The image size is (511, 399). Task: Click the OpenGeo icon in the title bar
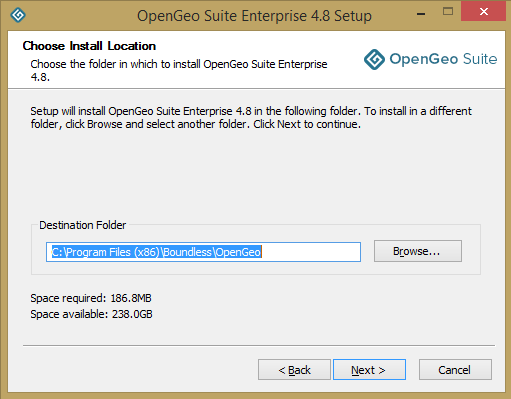[x=18, y=15]
